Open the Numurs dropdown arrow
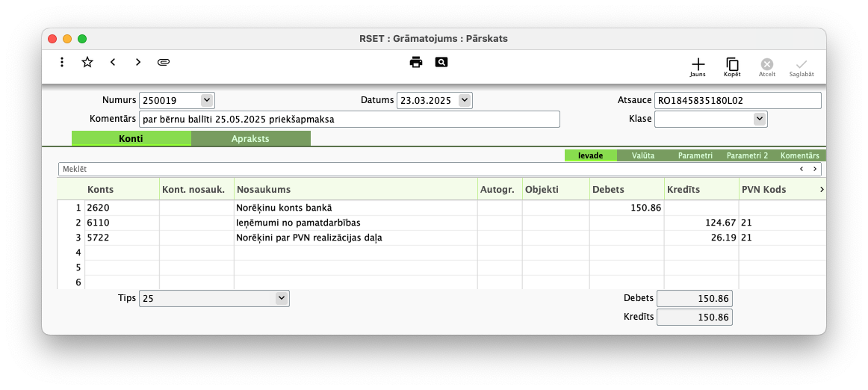 coord(206,100)
